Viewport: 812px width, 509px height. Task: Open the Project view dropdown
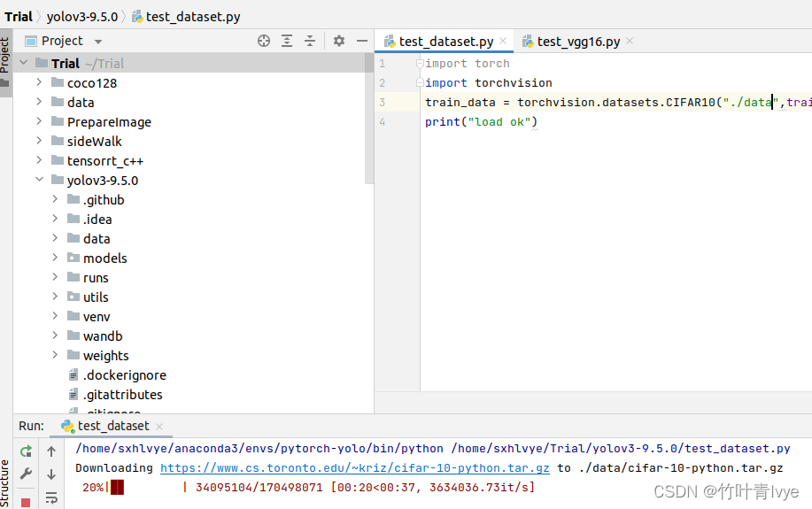pos(98,42)
